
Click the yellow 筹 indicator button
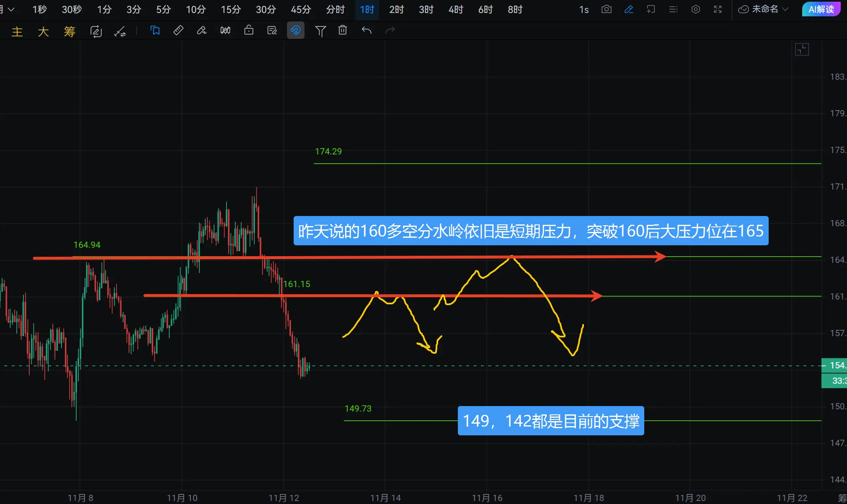pyautogui.click(x=70, y=31)
